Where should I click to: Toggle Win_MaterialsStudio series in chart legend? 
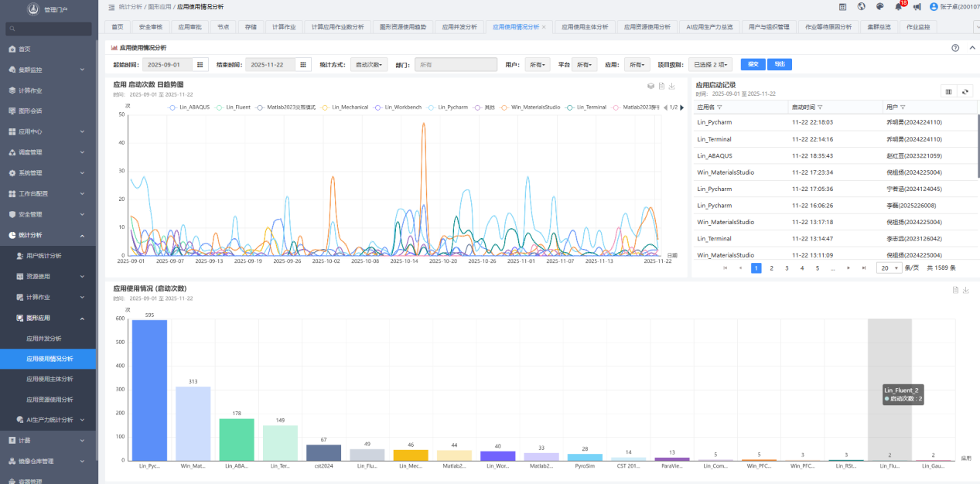tap(530, 107)
